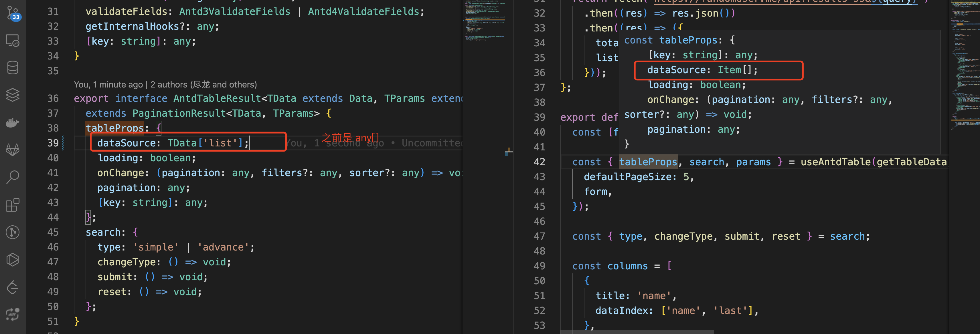Open the Docker extension panel
The height and width of the screenshot is (334, 980).
13,122
